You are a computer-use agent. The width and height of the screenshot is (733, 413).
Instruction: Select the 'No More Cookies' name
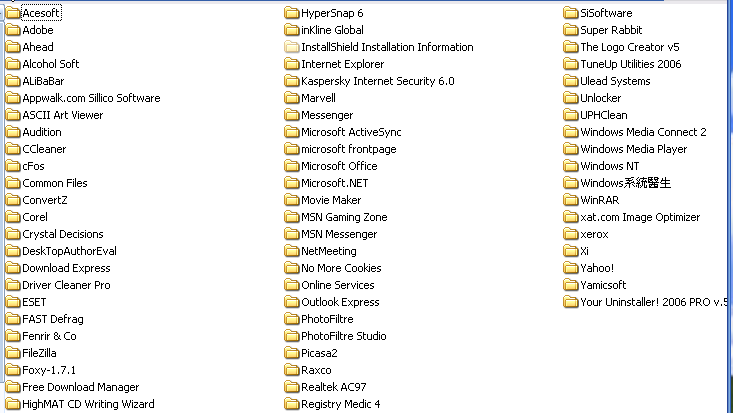click(x=341, y=268)
